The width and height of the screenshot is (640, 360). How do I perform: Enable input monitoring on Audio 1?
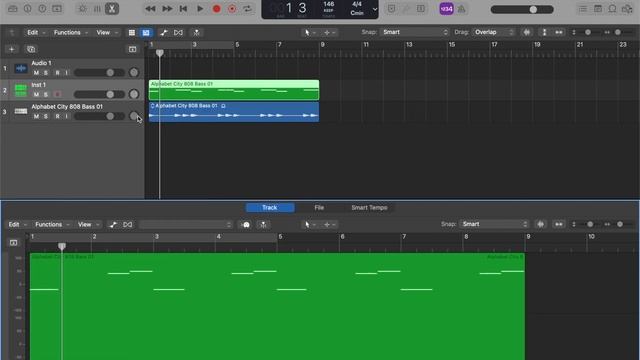coord(67,73)
